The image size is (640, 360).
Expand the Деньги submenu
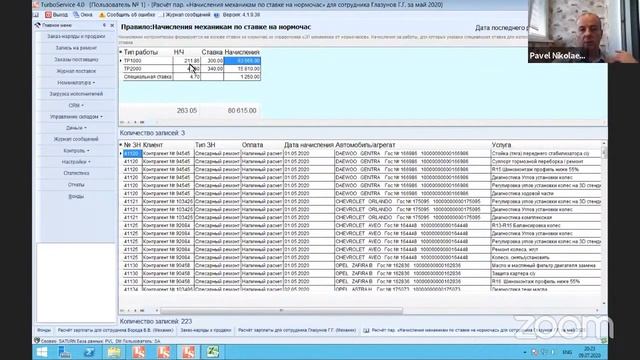[76, 128]
